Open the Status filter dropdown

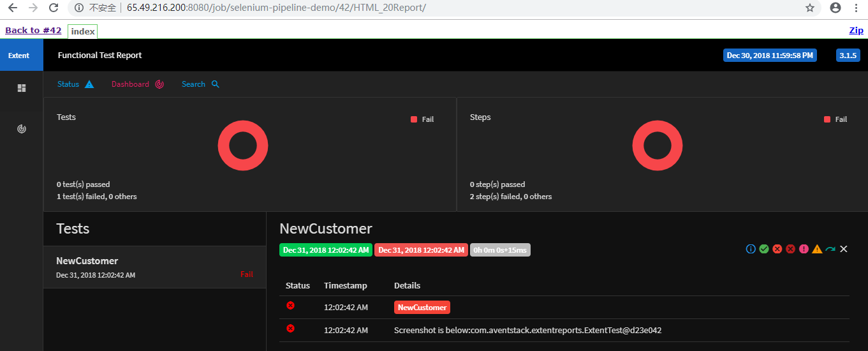(x=75, y=84)
